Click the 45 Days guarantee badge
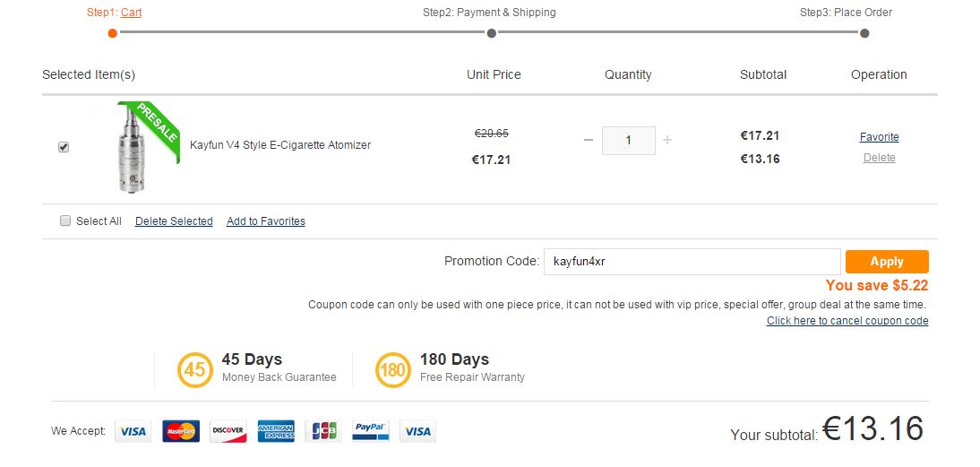980x467 pixels. click(195, 370)
